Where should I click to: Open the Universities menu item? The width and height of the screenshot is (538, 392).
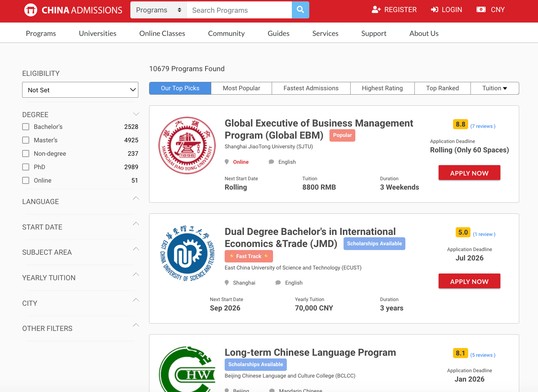pyautogui.click(x=97, y=34)
